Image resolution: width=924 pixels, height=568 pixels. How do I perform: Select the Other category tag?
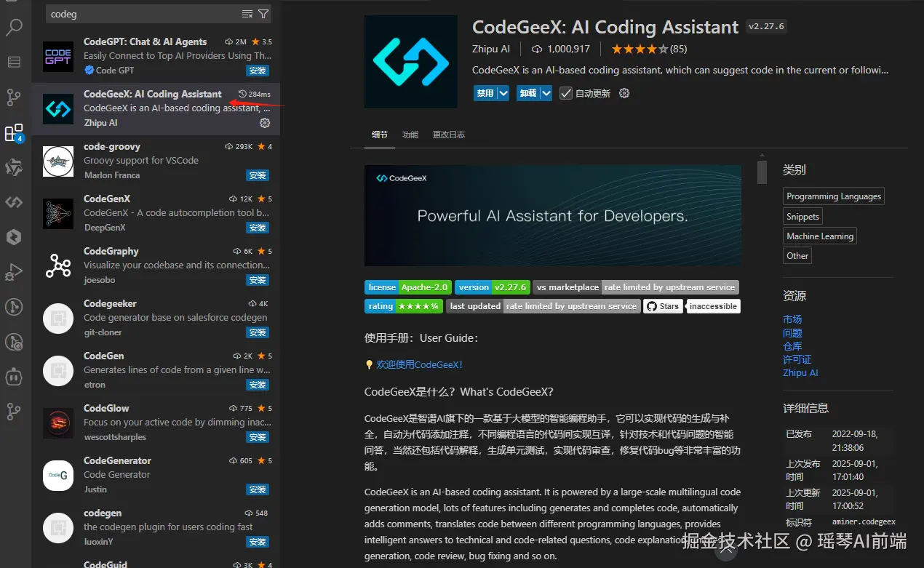(x=797, y=255)
